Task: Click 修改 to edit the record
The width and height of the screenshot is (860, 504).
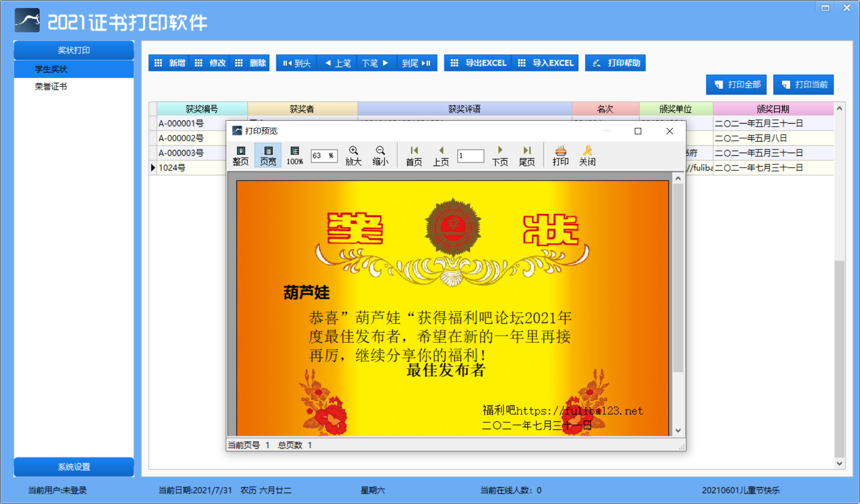Action: pos(210,63)
